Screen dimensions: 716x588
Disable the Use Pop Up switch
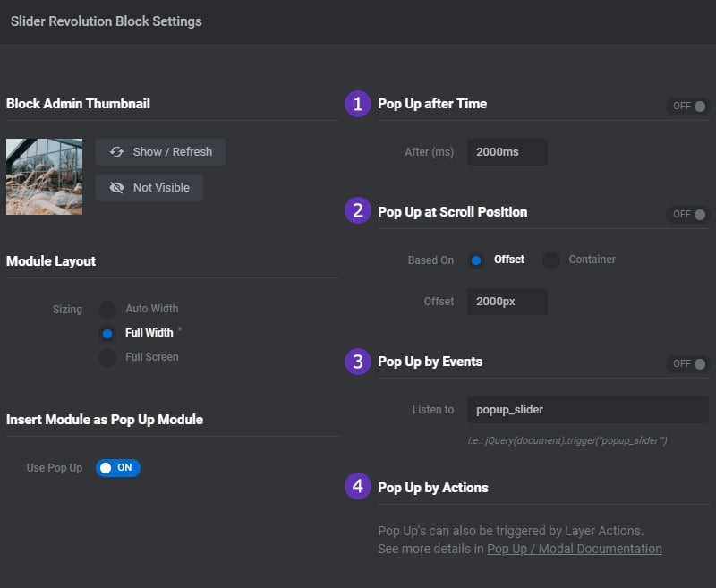tap(118, 468)
